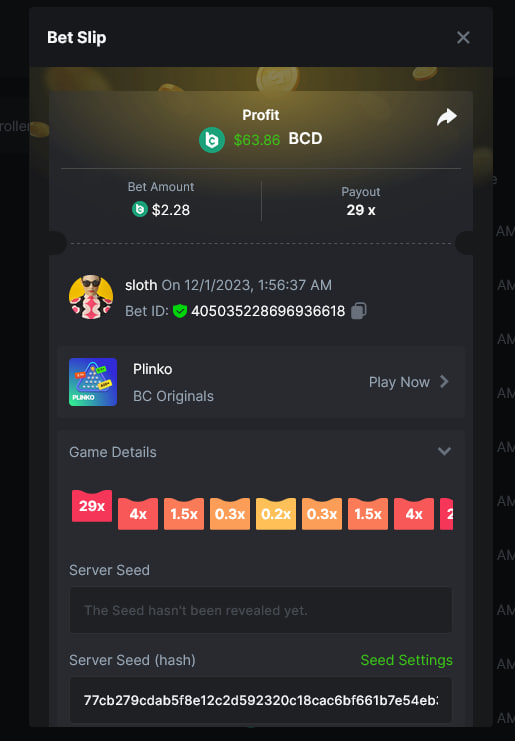Open the Plinko game thumbnail

[x=93, y=382]
